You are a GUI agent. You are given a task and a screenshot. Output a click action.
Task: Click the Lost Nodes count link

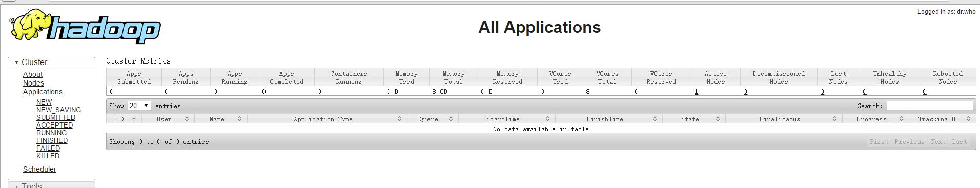pos(822,92)
